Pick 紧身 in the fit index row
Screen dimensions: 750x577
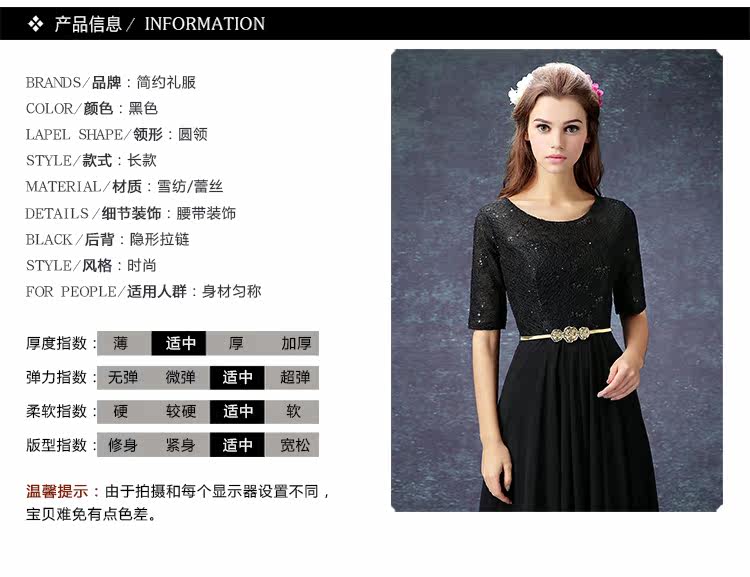tap(181, 445)
